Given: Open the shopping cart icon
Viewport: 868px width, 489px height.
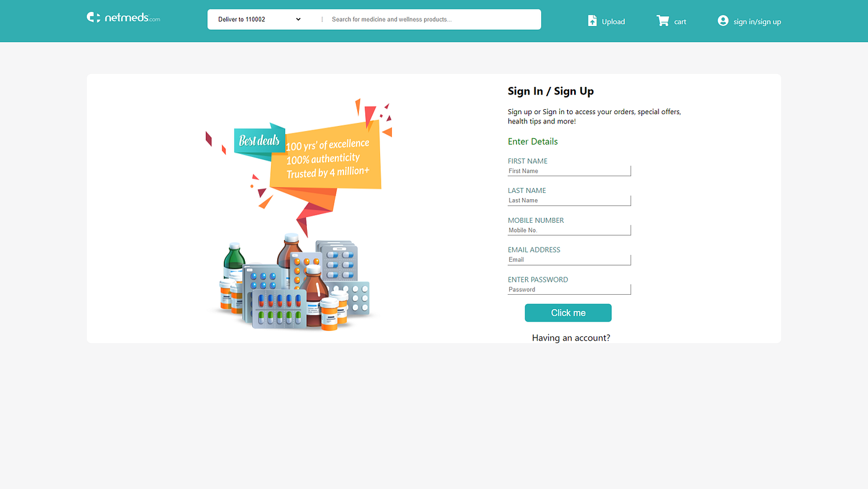Looking at the screenshot, I should coord(663,20).
